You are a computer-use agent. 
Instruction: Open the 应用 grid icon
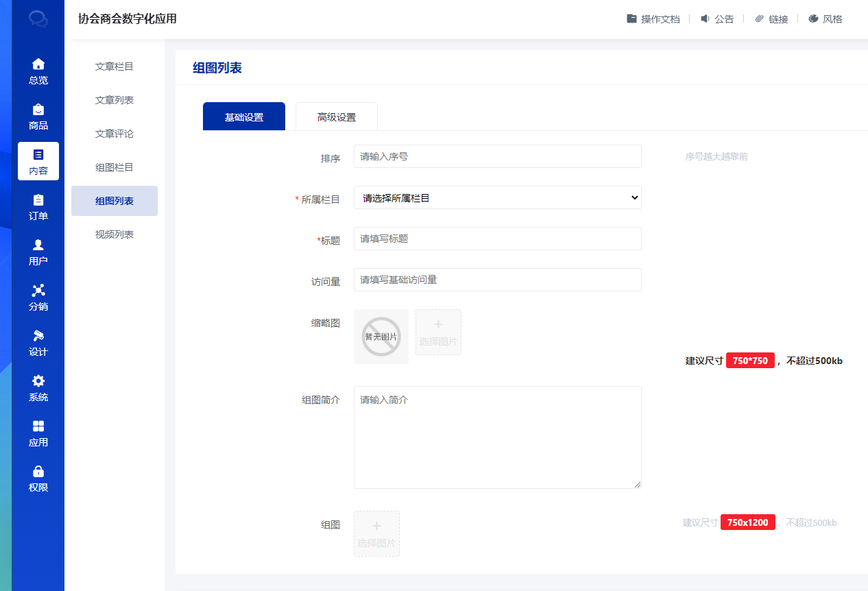coord(38,426)
